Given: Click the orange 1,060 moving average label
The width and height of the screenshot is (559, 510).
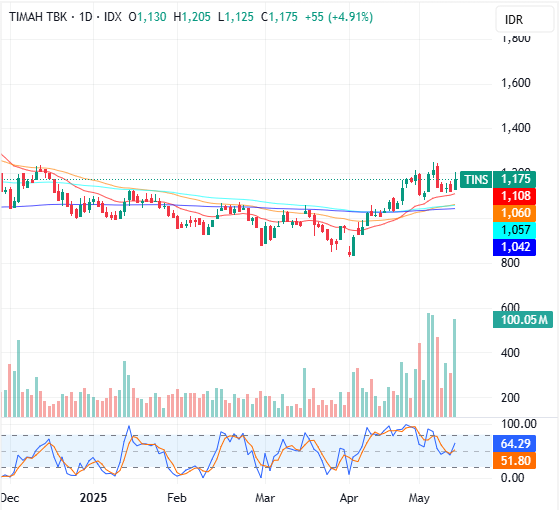Looking at the screenshot, I should pos(514,213).
